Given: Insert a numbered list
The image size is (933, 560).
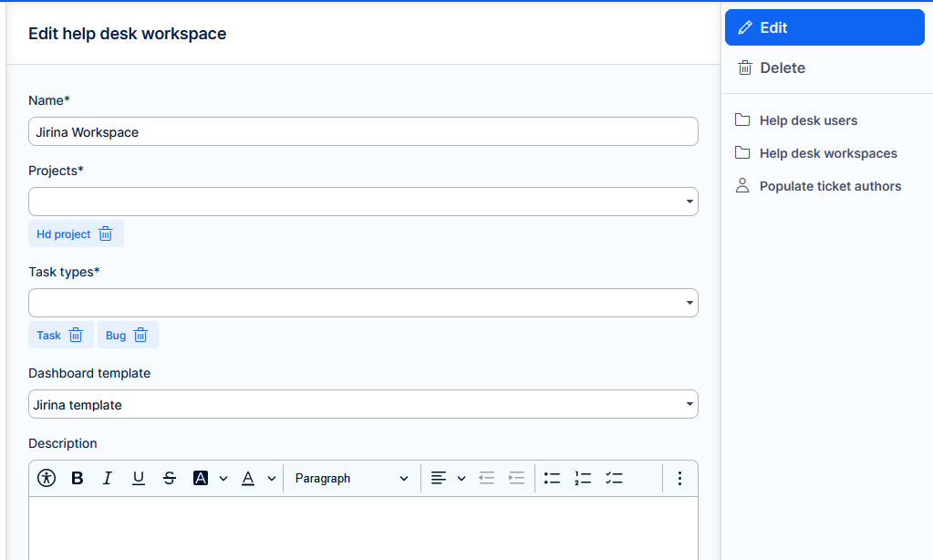Looking at the screenshot, I should coord(583,478).
